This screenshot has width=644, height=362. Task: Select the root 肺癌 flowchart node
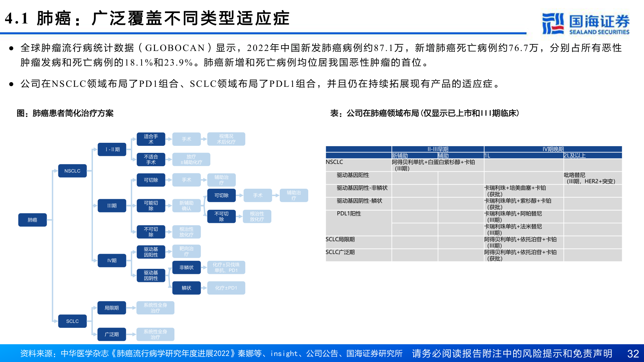(33, 220)
